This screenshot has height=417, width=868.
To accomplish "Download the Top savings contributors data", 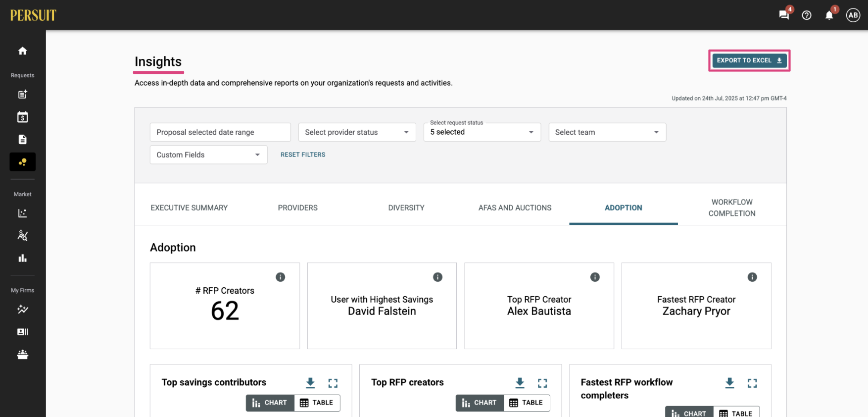I will coord(310,383).
